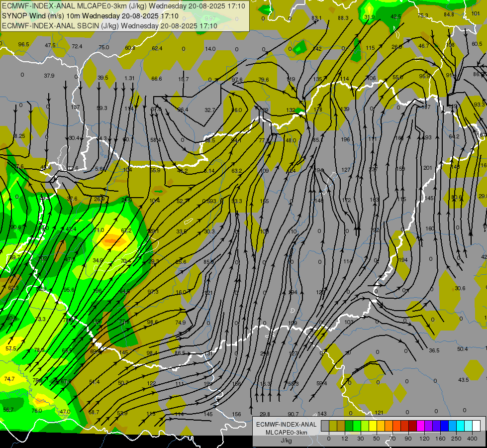Select the SYNOP Wind 10m layer line
Image resolution: width=487 pixels, height=448 pixels.
click(90, 16)
